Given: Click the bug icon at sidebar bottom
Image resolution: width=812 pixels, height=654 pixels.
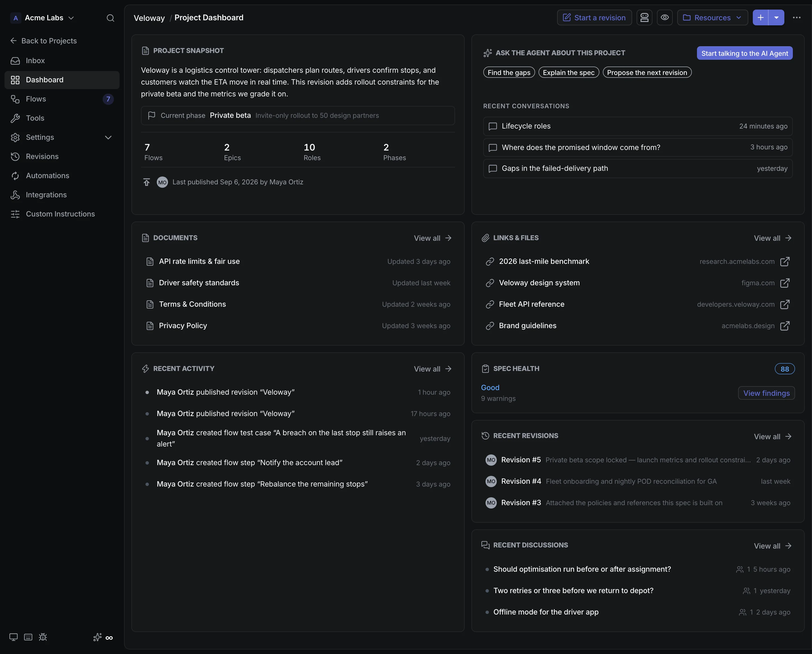Looking at the screenshot, I should tap(43, 637).
